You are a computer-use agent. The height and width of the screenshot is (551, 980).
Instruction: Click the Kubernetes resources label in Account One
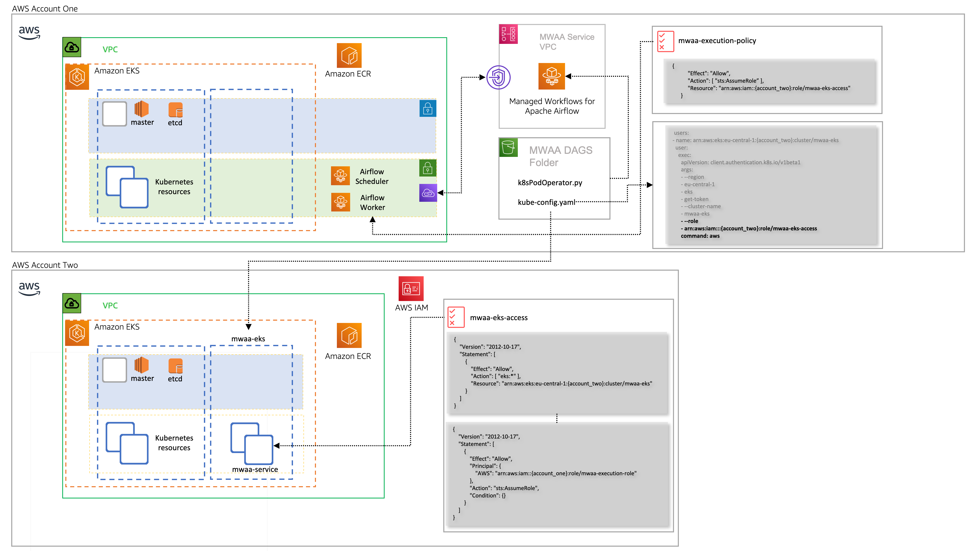click(174, 187)
